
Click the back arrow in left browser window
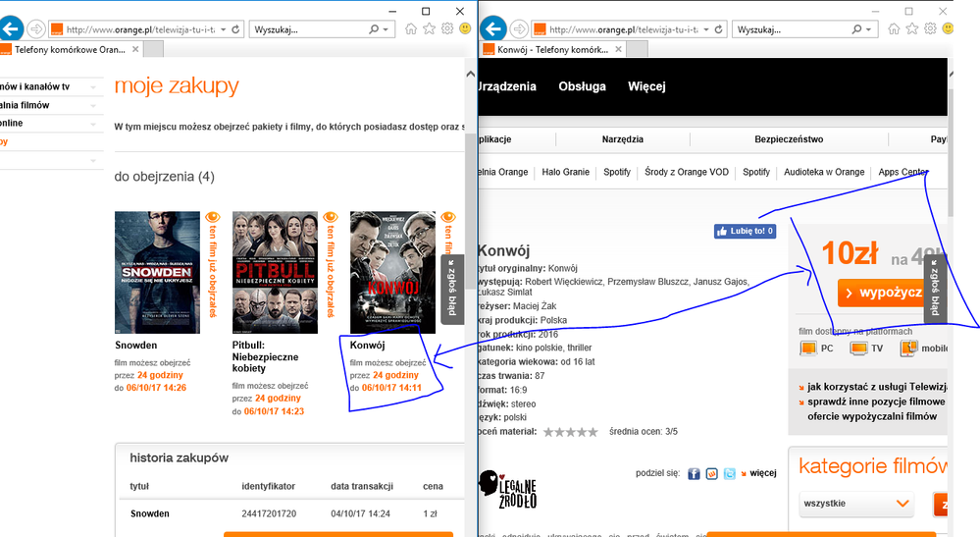click(x=12, y=29)
